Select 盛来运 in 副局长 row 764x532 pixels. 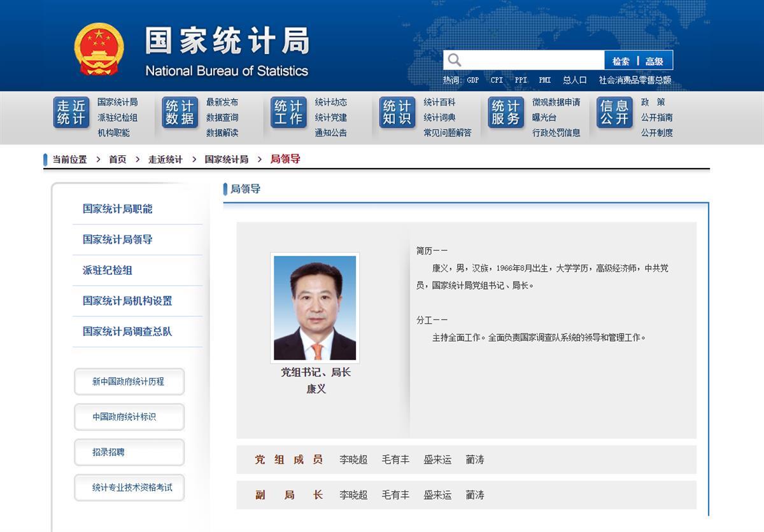(437, 494)
